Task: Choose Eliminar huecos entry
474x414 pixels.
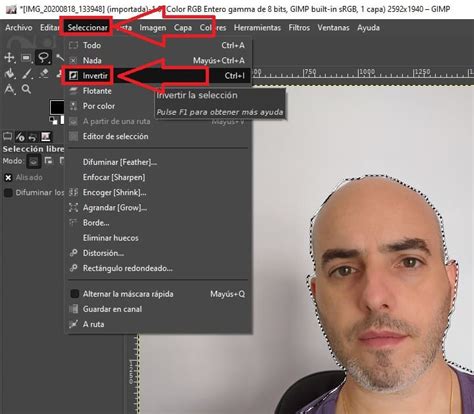Action: [158, 238]
